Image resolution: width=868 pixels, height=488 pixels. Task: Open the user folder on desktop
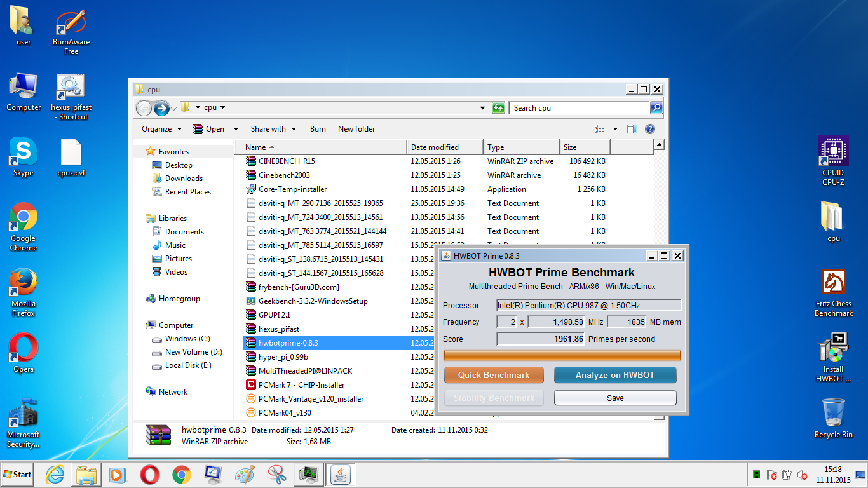click(23, 27)
